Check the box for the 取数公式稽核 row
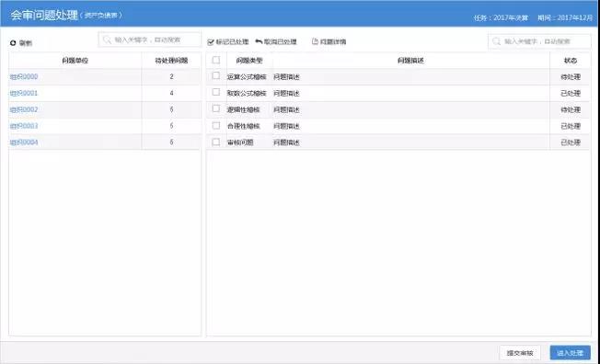 [216, 92]
